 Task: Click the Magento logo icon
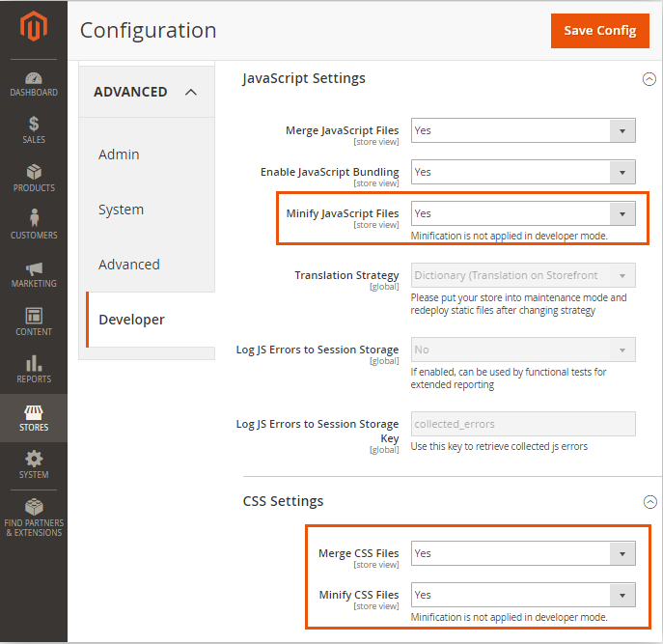point(34,29)
